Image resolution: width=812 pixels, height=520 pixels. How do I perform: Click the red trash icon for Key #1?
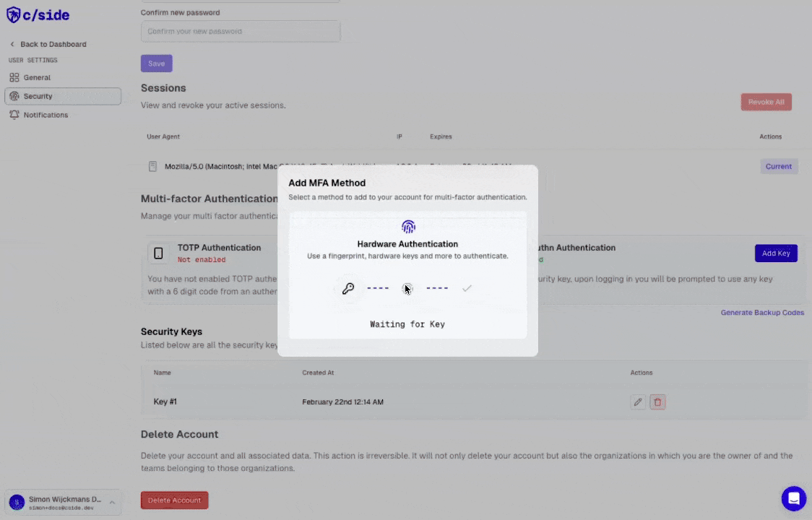pyautogui.click(x=657, y=402)
